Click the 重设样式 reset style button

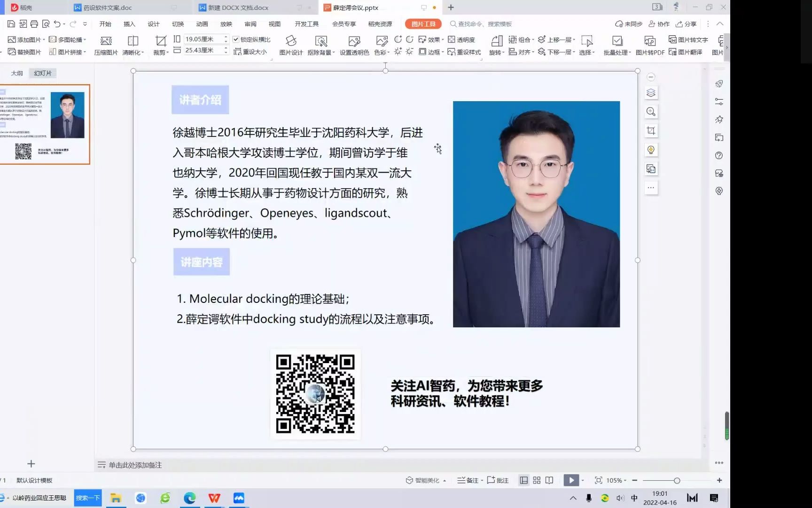coord(464,52)
